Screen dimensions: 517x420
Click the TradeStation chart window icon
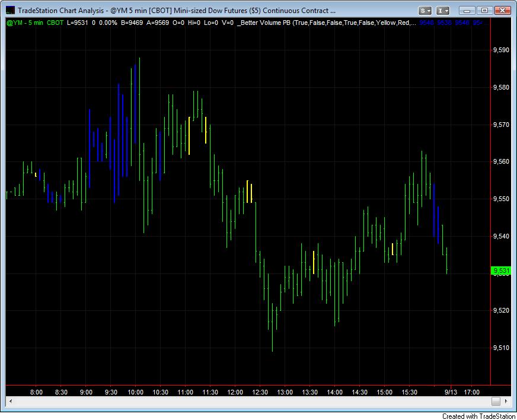click(11, 10)
